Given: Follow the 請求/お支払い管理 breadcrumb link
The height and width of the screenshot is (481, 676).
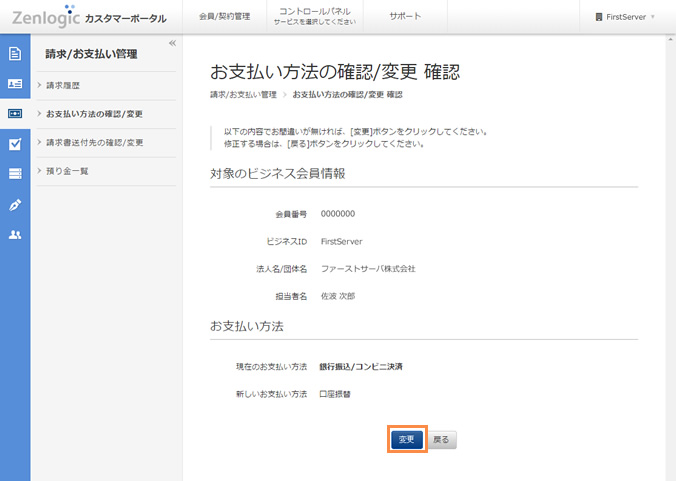Looking at the screenshot, I should (243, 95).
